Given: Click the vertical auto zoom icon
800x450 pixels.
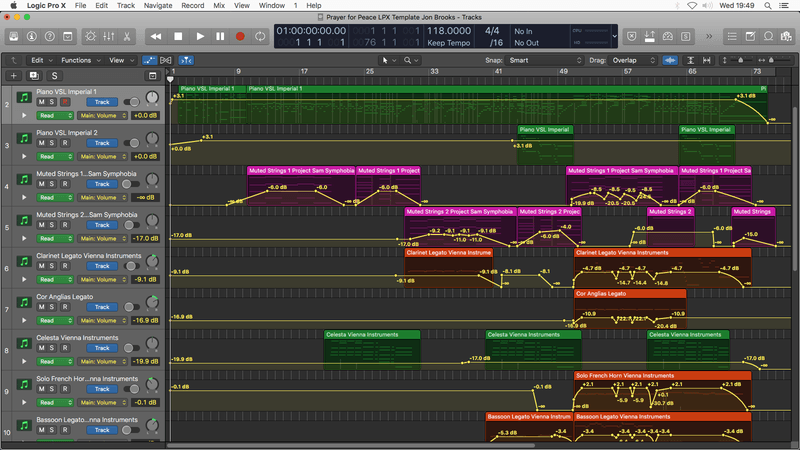Looking at the screenshot, I should click(690, 60).
